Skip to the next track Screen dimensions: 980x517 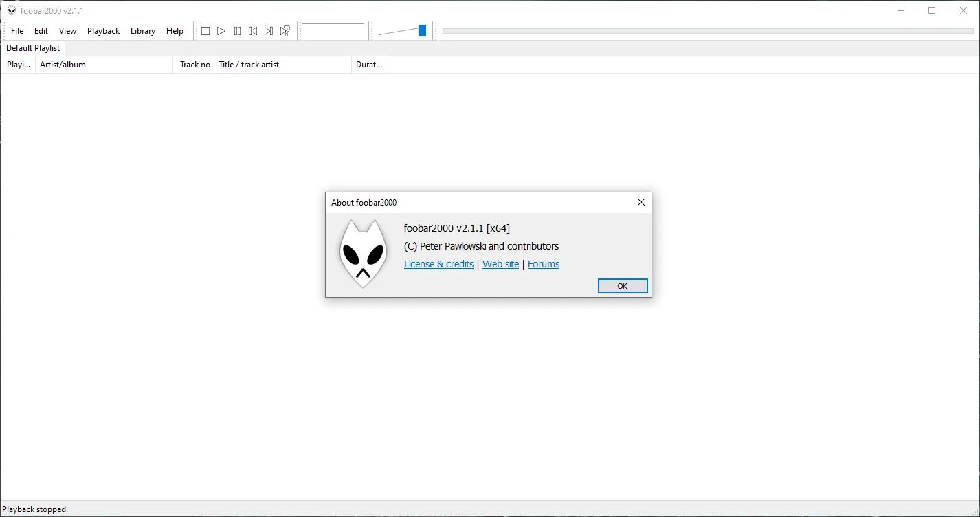269,31
